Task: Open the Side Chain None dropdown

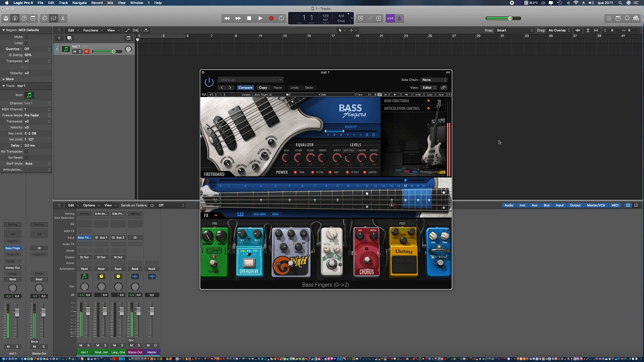Action: [x=434, y=79]
